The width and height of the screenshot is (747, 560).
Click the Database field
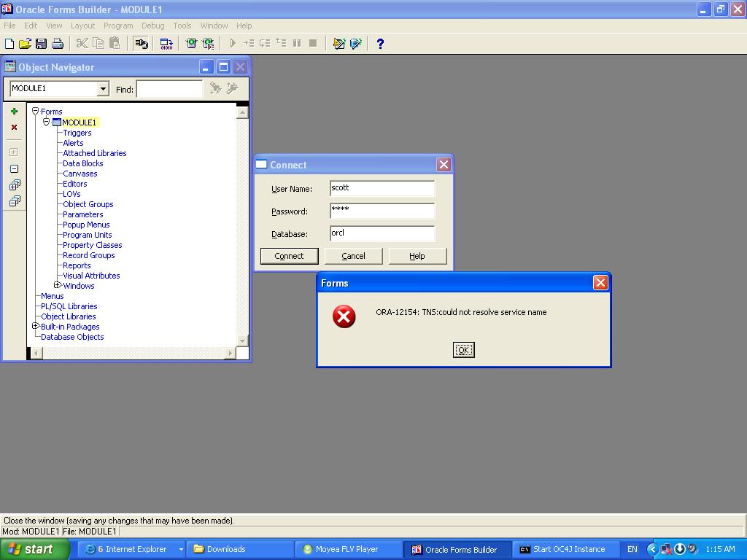coord(382,233)
